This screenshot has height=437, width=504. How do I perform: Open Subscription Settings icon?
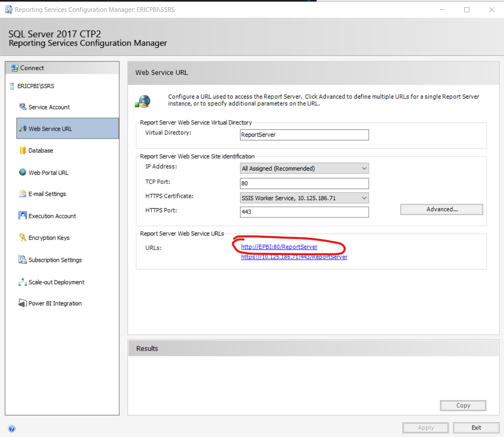[x=22, y=260]
